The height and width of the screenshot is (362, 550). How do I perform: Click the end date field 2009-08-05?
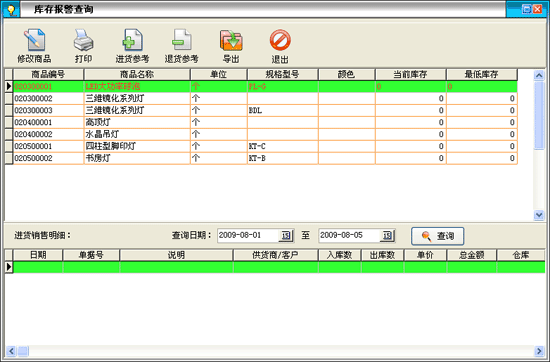349,235
